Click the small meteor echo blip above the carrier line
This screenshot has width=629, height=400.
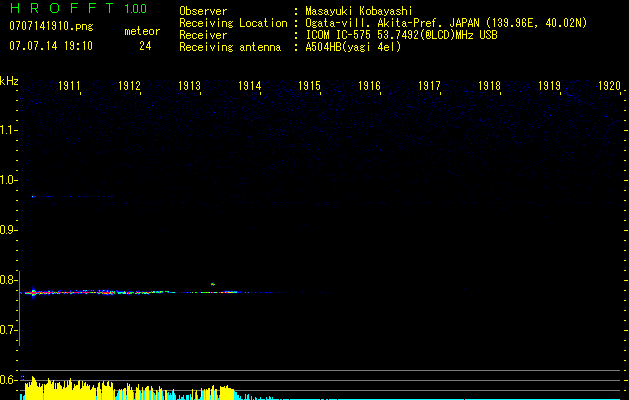(213, 284)
